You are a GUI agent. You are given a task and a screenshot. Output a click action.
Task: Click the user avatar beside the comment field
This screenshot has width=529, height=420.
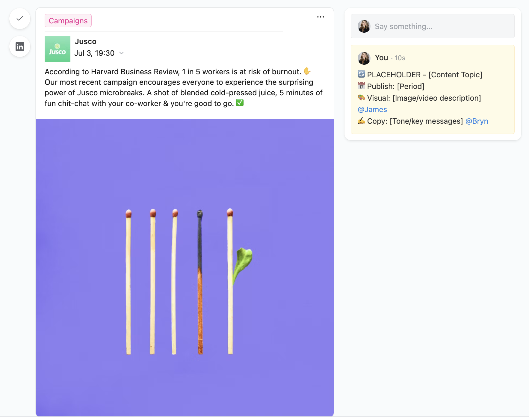pos(364,26)
